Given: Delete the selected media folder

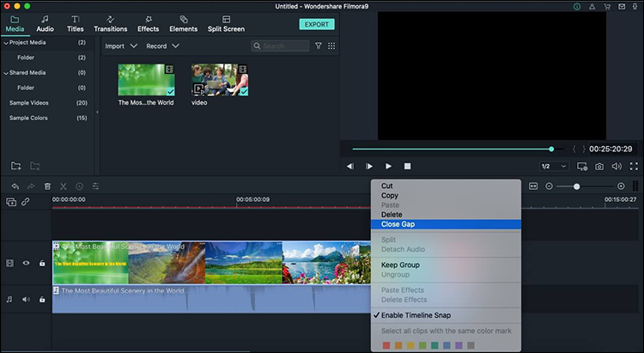Looking at the screenshot, I should point(35,166).
